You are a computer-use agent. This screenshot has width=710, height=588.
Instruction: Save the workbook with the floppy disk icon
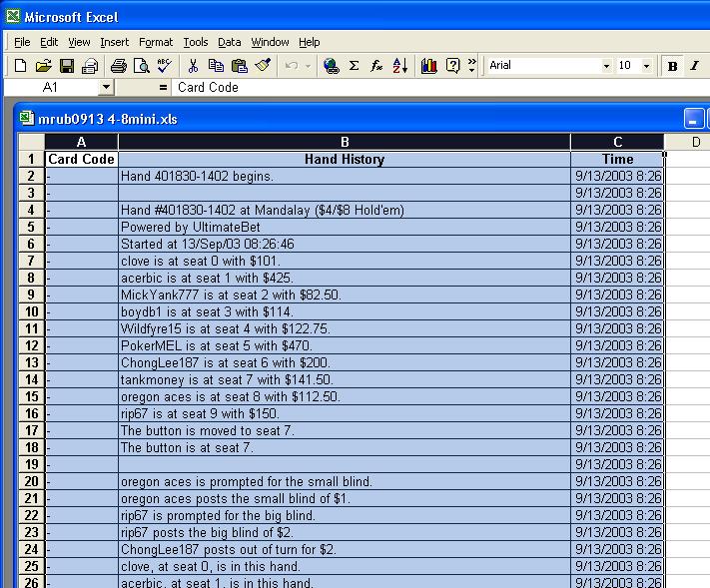[x=67, y=66]
